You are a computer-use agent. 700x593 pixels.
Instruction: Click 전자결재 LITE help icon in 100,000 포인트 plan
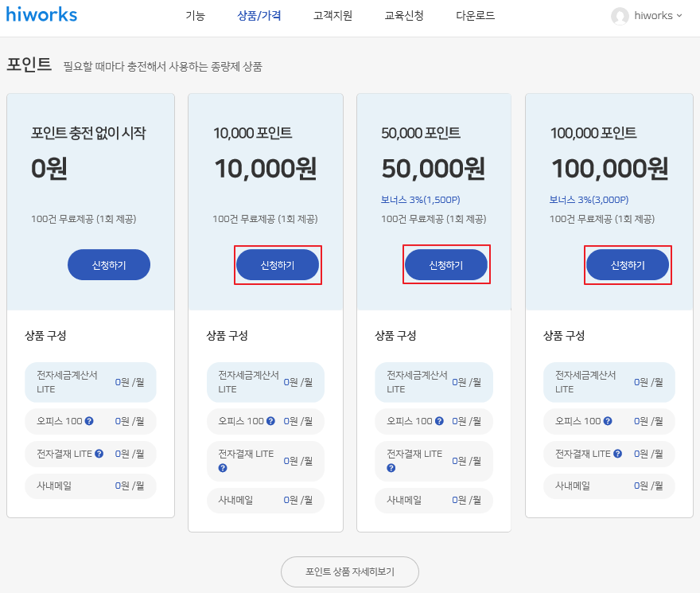[x=617, y=454]
